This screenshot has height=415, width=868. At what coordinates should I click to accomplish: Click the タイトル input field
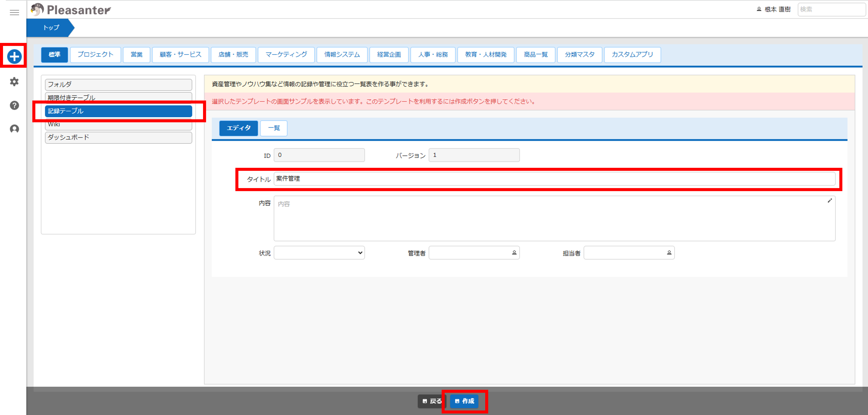pos(554,179)
